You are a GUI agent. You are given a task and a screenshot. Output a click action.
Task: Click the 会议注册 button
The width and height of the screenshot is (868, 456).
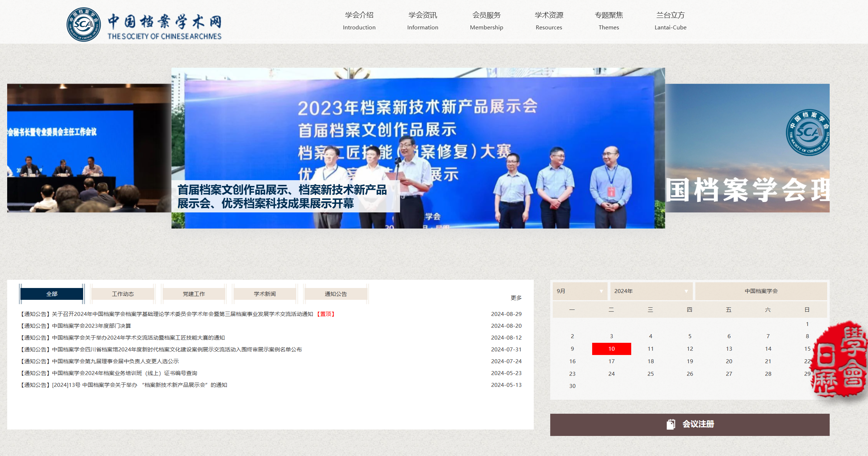[x=690, y=424]
